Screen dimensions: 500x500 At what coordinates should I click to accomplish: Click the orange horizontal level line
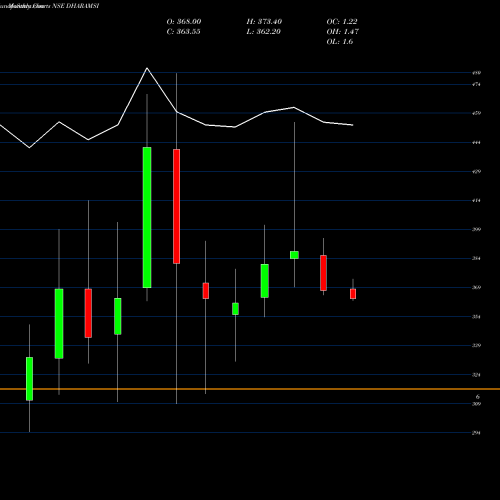click(250, 389)
